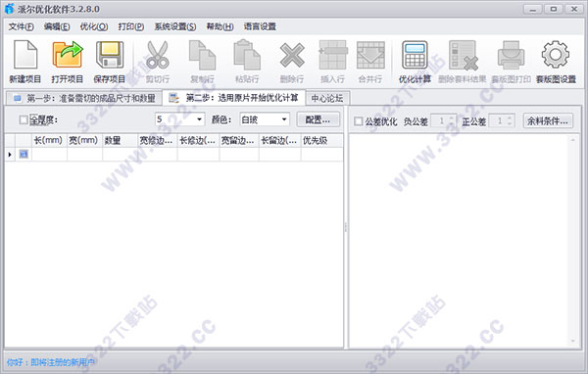Screen dimensions: 588x374
Task: Open the 语言设置 menu
Action: 260,26
